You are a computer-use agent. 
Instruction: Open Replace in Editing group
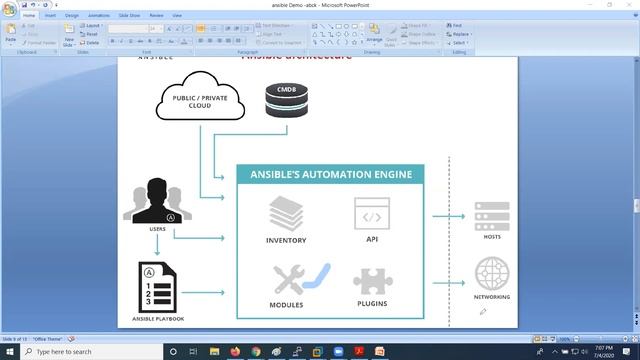tap(459, 34)
